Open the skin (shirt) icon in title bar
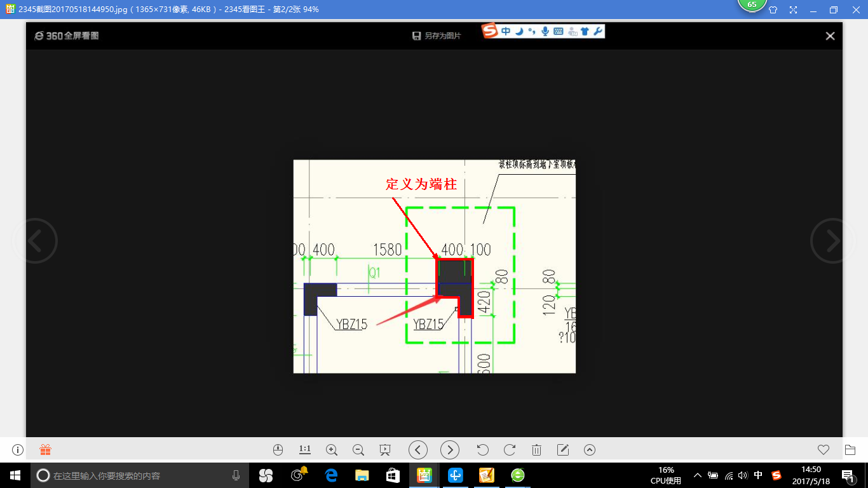The image size is (868, 488). (773, 10)
